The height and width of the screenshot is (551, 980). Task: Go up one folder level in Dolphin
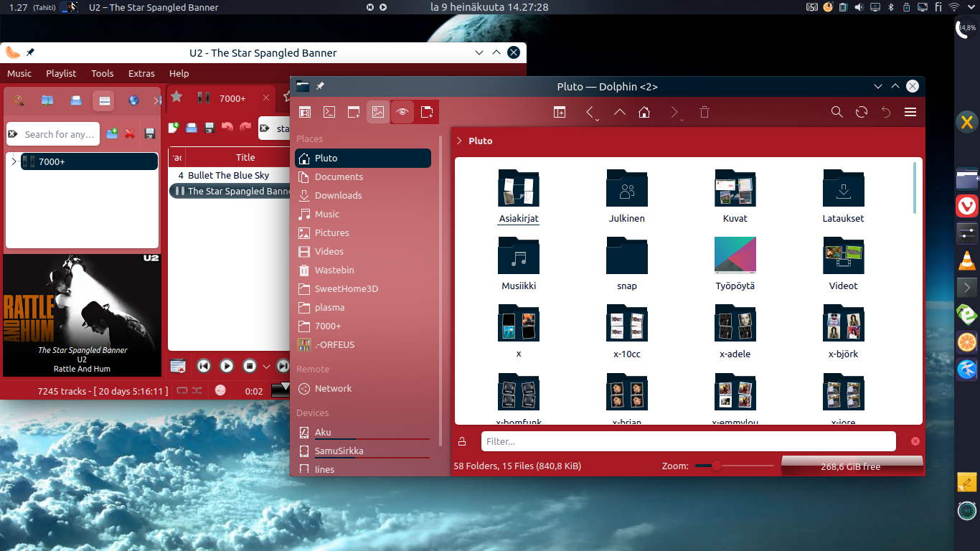click(x=620, y=112)
